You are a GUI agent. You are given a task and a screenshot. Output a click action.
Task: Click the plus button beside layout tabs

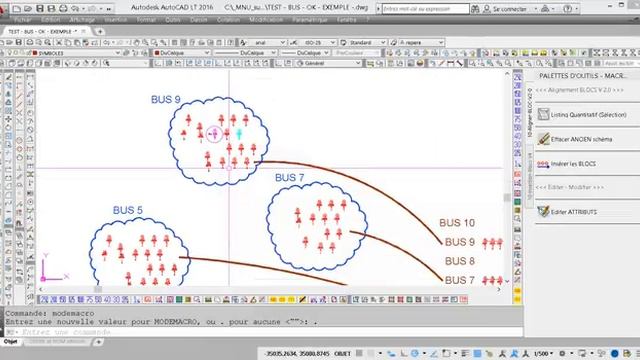(98, 342)
